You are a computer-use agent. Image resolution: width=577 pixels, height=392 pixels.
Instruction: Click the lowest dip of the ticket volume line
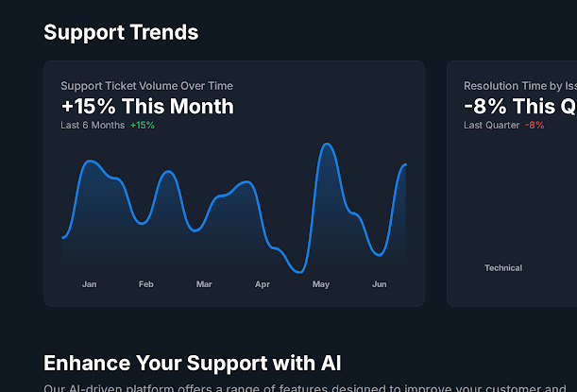(300, 272)
